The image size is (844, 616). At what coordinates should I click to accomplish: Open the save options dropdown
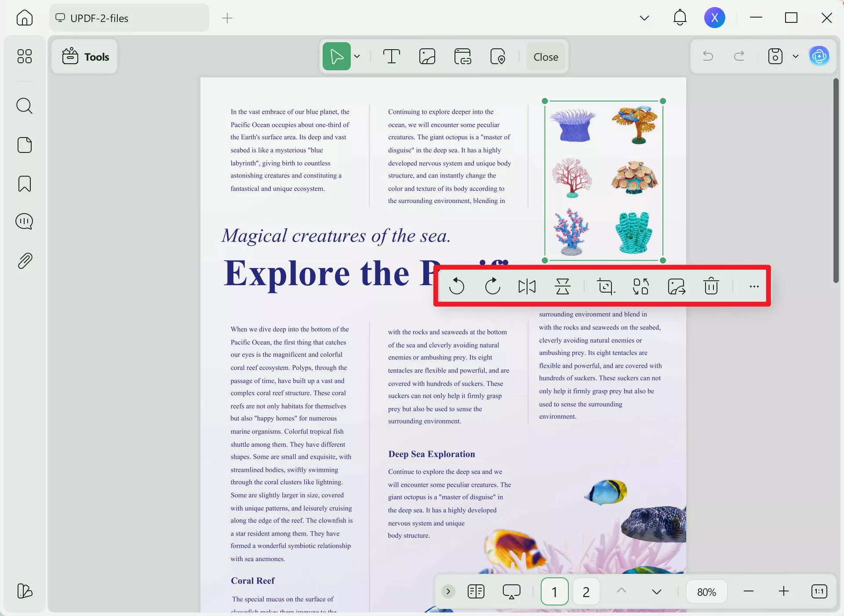[x=796, y=56]
